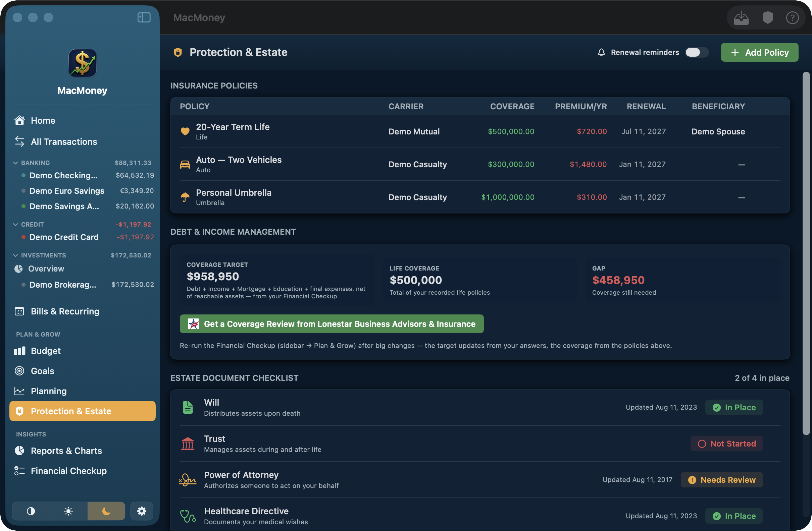Click the Goals target icon
This screenshot has height=531, width=812.
coord(19,371)
